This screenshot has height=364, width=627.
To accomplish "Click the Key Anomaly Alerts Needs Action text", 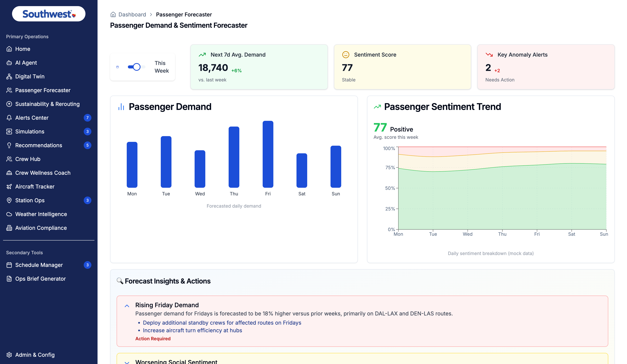I will coord(500,80).
